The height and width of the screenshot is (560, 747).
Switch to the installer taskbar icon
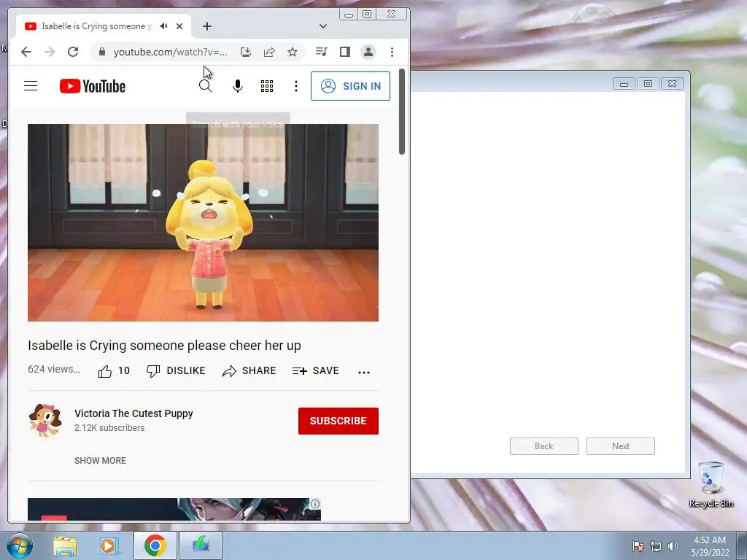(201, 545)
